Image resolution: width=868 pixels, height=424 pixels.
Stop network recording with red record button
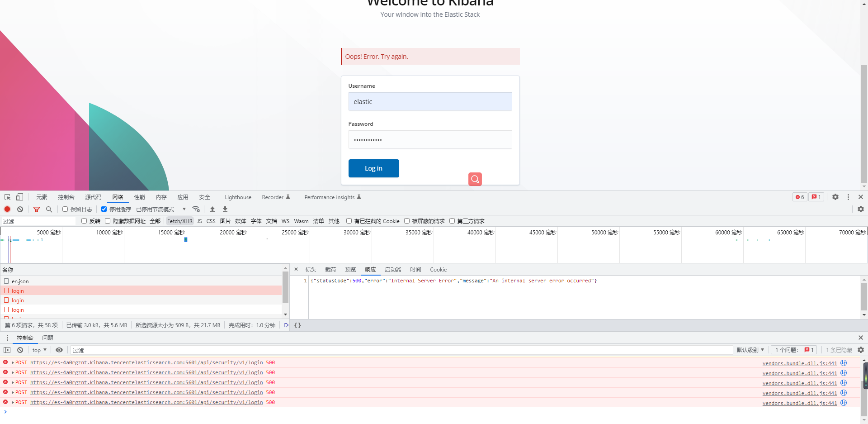[x=7, y=209]
